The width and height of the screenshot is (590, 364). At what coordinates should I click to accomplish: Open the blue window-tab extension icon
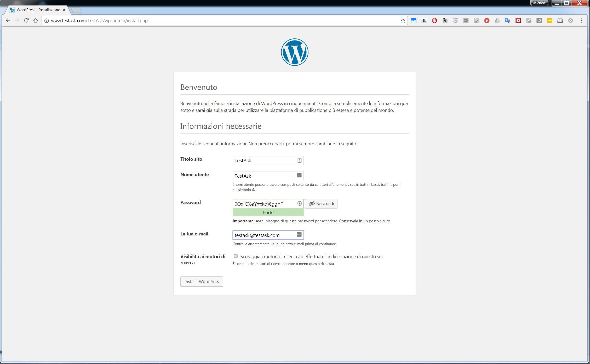[x=414, y=21]
